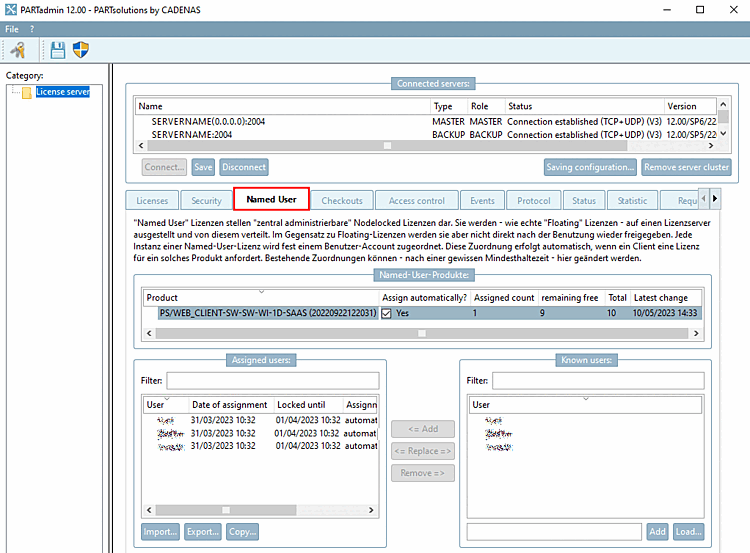Click the blue-yellow shield icon

point(81,50)
